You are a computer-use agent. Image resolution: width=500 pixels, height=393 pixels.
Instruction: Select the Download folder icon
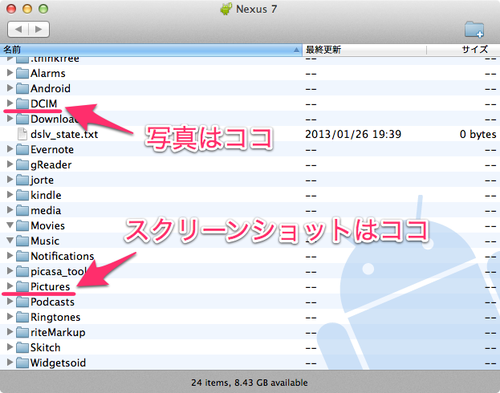[22, 119]
